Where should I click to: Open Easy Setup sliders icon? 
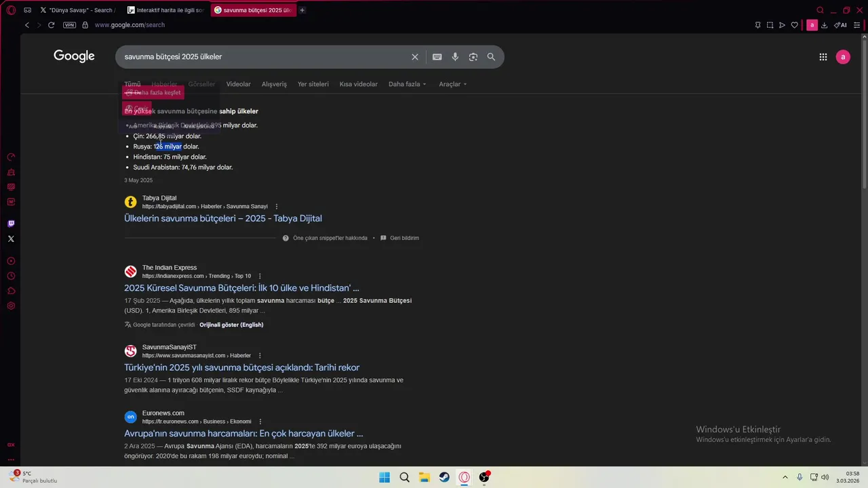point(856,25)
